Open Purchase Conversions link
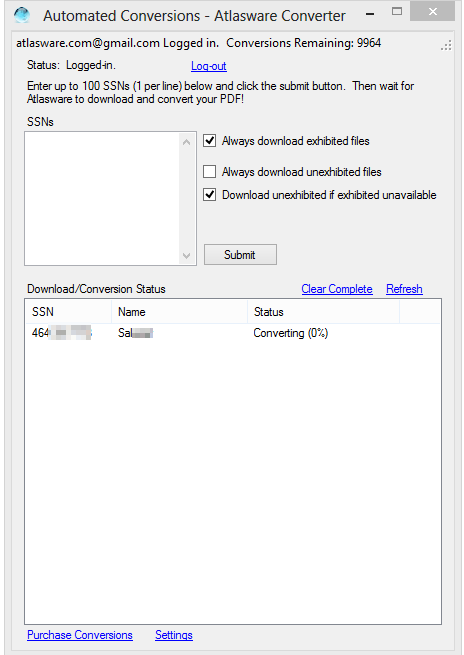This screenshot has width=464, height=655. [80, 635]
